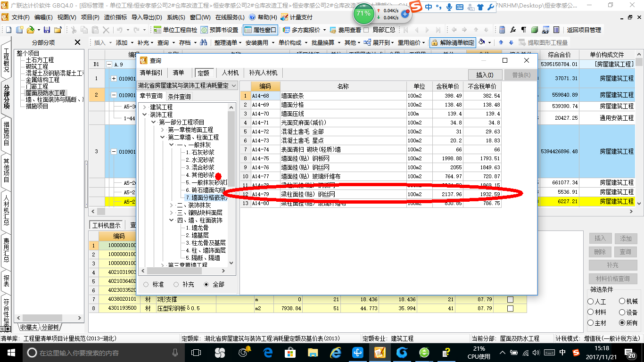
Task: Select tree item 2.水泥砂浆
Action: pos(200,160)
